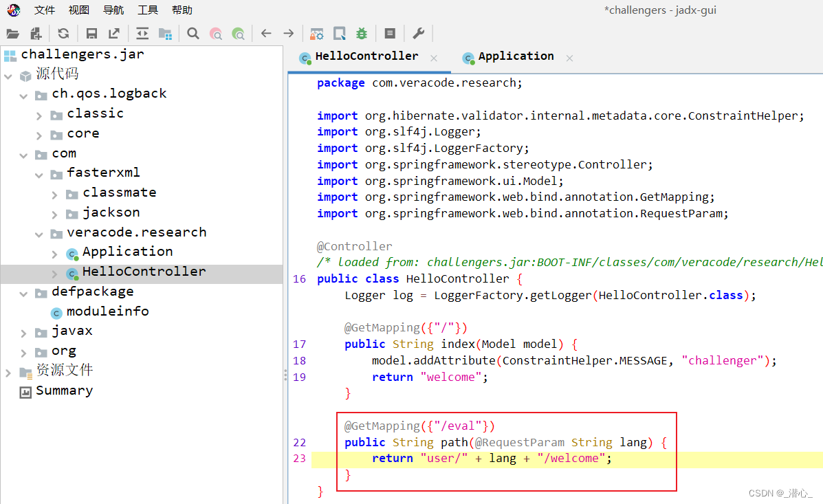Click LoggerFactory.getLogger call in code
The width and height of the screenshot is (823, 504).
512,296
